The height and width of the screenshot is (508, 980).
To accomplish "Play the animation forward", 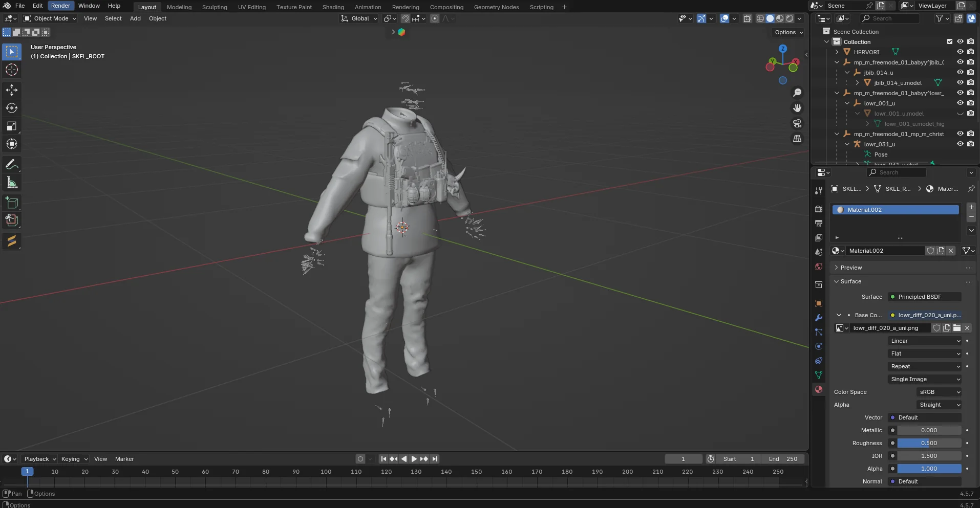I will 414,459.
